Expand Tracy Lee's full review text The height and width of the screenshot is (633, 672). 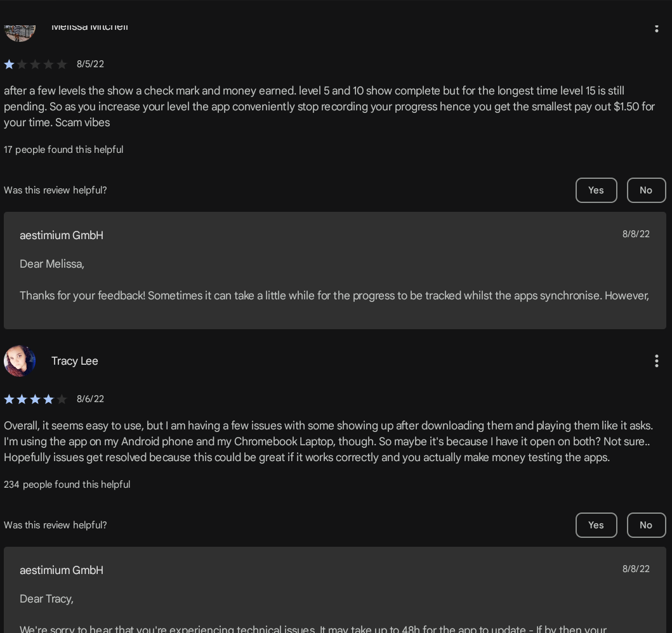(329, 441)
